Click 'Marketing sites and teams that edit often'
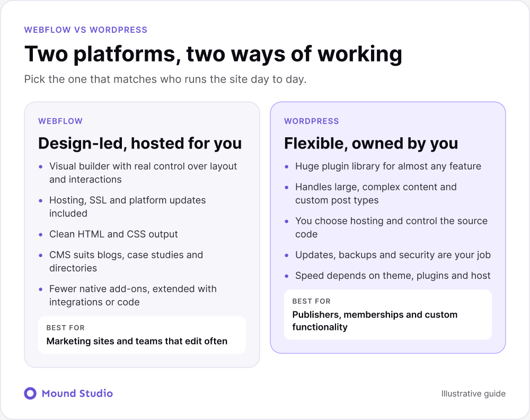Image resolution: width=530 pixels, height=420 pixels. point(137,341)
